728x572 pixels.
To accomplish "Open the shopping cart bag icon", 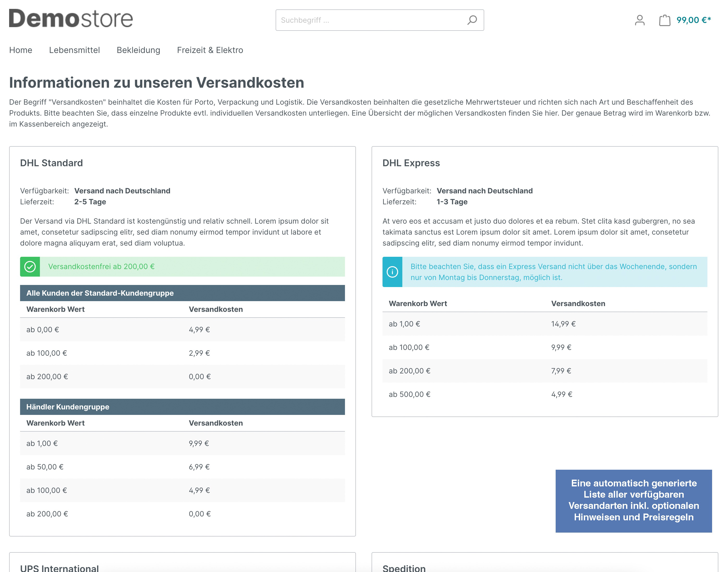I will click(x=664, y=20).
